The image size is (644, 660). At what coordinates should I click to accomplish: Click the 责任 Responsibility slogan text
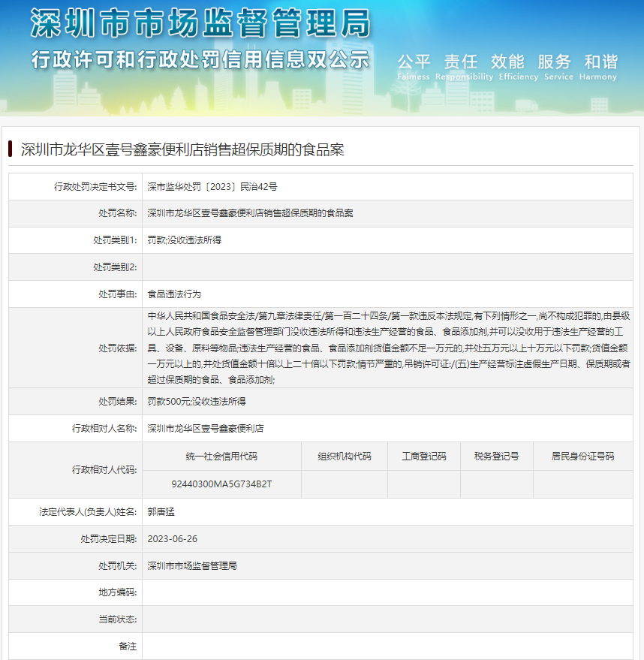(464, 67)
